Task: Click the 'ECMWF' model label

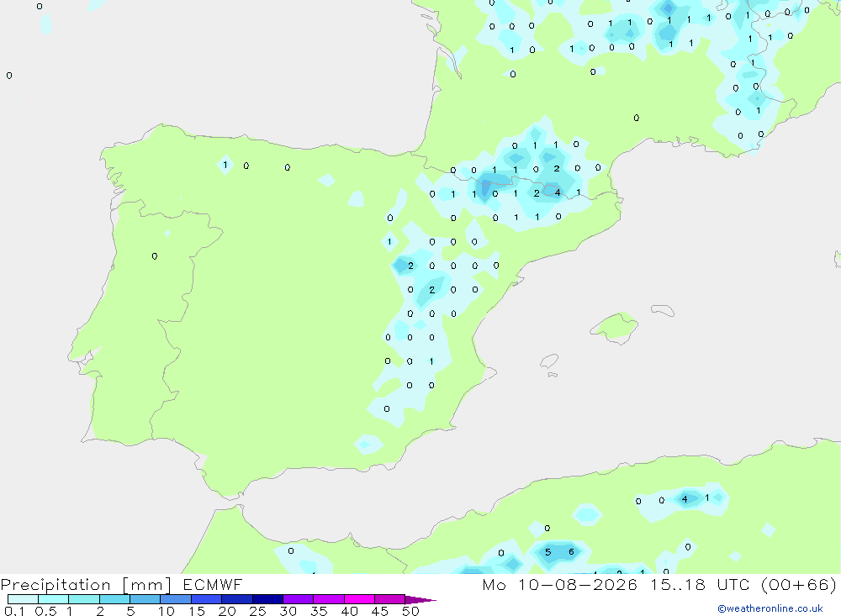Action: (213, 584)
